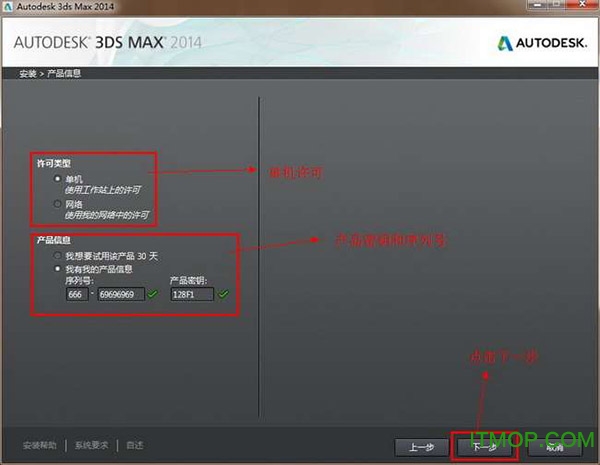Select 我有我的产品信息 radio option

[x=57, y=269]
